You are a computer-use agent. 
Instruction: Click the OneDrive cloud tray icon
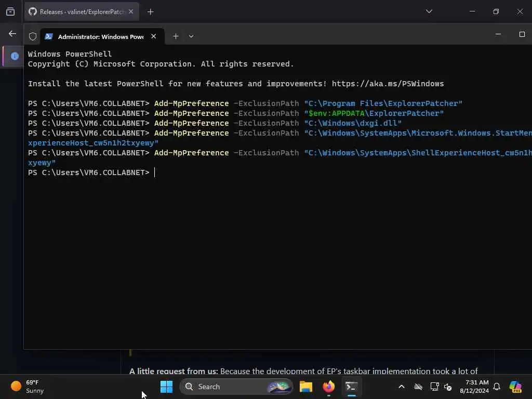(418, 387)
